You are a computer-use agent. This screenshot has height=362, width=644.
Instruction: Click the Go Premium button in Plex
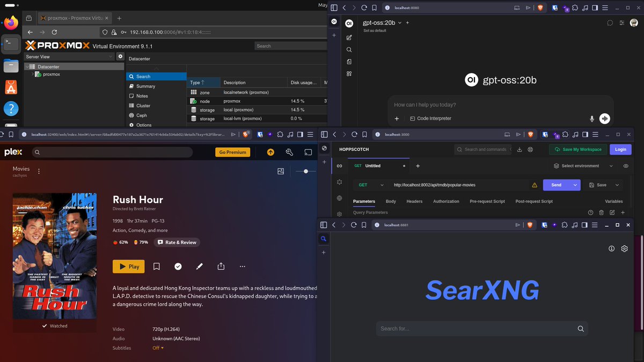coord(232,152)
